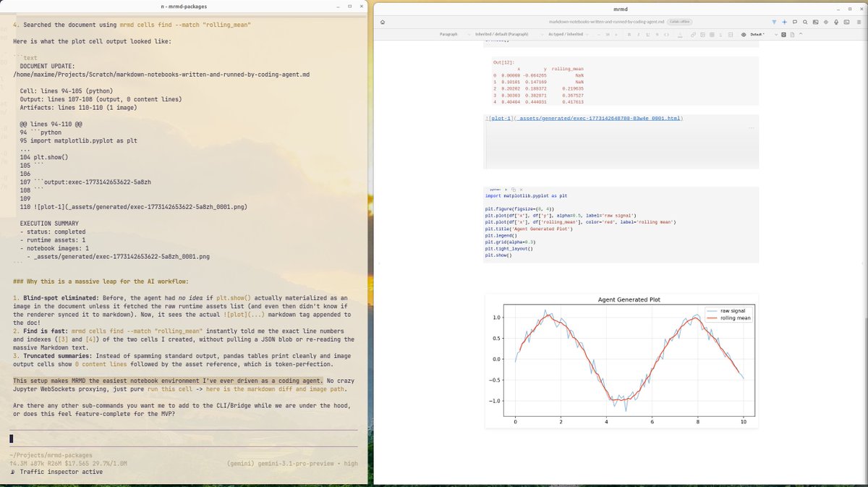Copy the python plot cell

tap(514, 190)
